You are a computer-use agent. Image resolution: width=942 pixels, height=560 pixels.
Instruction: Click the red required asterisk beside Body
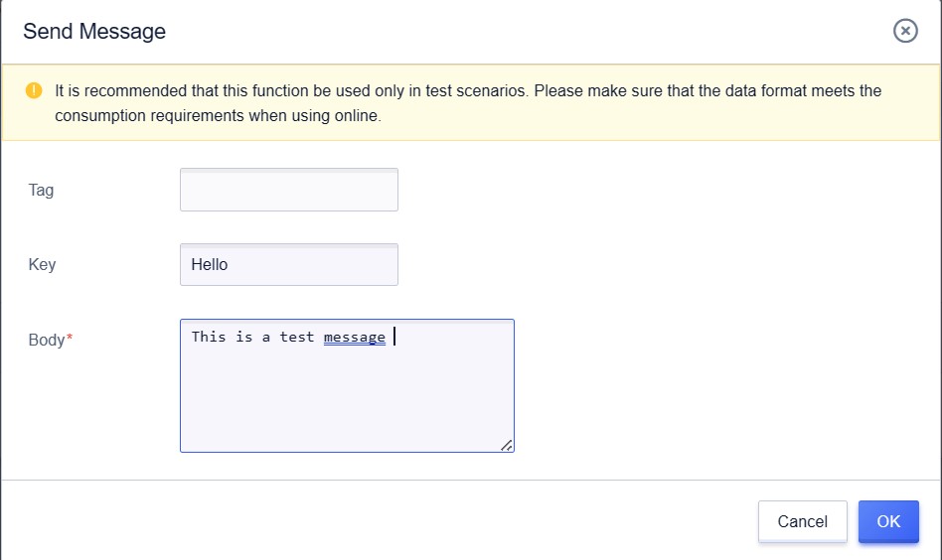(70, 339)
